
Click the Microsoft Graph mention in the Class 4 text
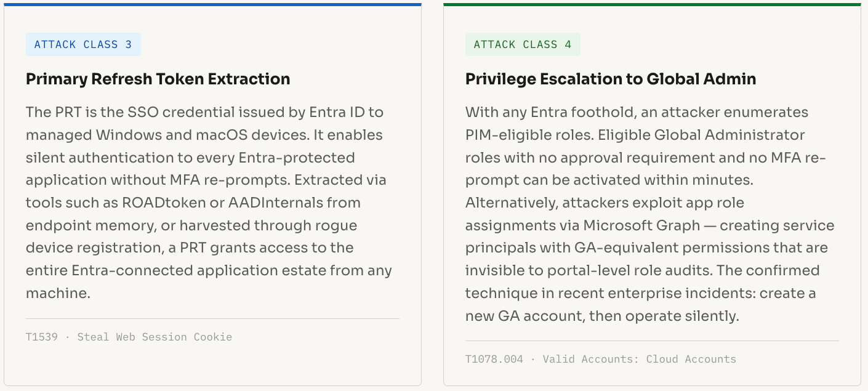click(641, 225)
